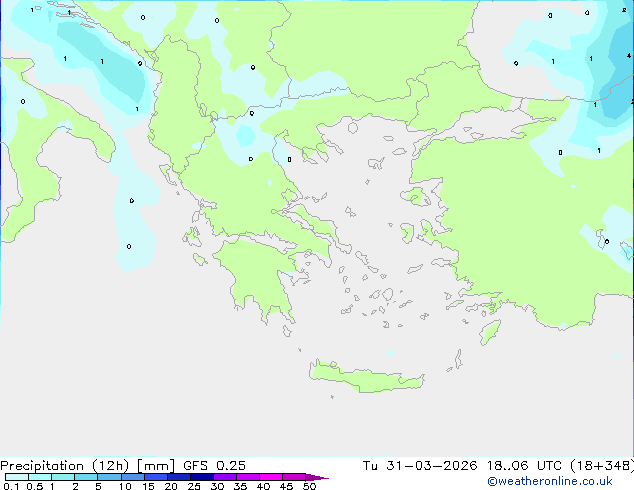Click the (18+348) forecast hour label

click(602, 466)
